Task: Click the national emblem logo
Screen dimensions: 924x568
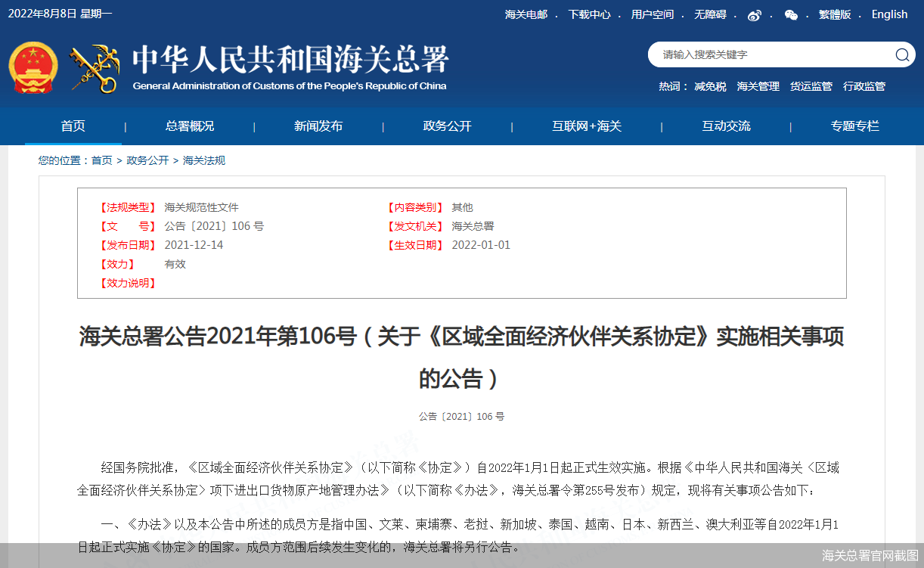Action: (x=33, y=68)
